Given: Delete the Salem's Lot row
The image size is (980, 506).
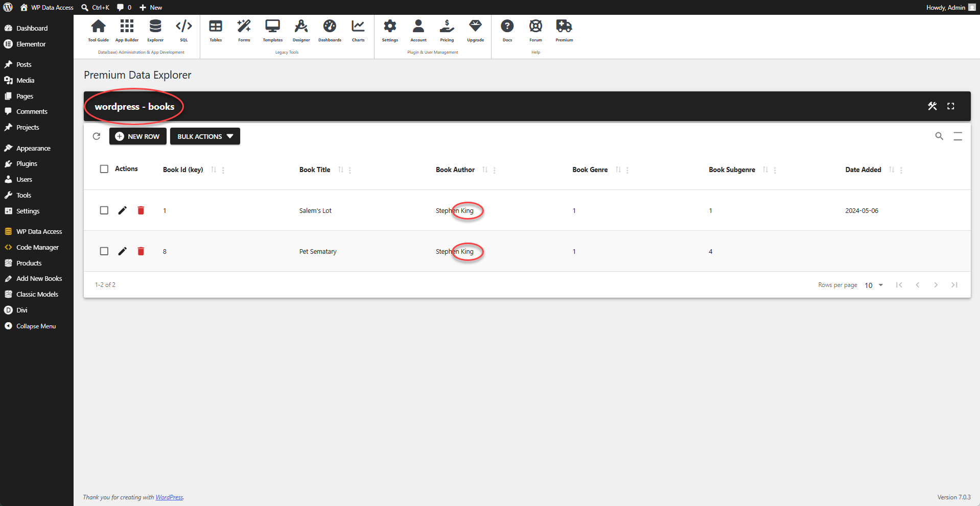Looking at the screenshot, I should coord(141,210).
